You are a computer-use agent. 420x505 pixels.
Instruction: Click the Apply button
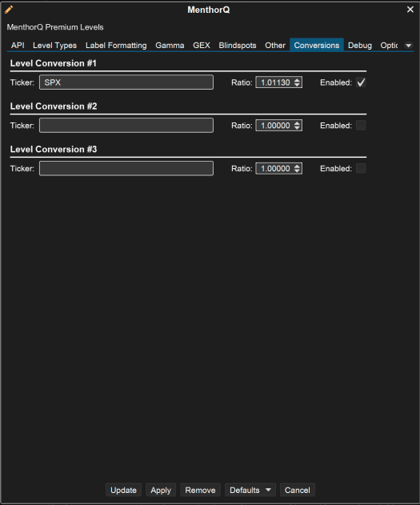click(x=161, y=490)
